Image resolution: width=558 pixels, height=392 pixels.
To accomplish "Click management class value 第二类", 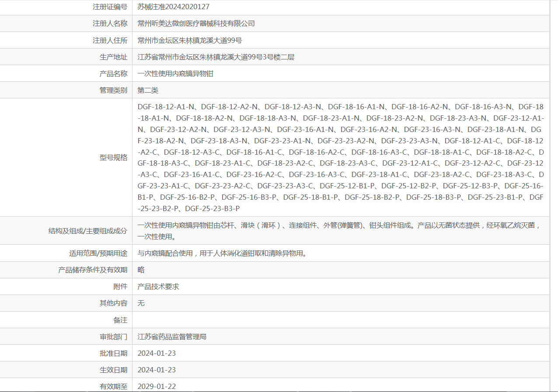I will (x=148, y=90).
